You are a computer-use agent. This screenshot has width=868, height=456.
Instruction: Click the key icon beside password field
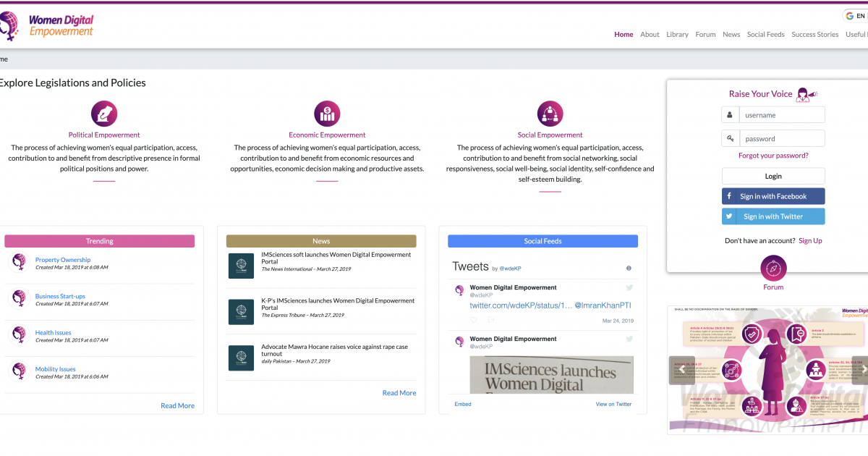coord(731,139)
